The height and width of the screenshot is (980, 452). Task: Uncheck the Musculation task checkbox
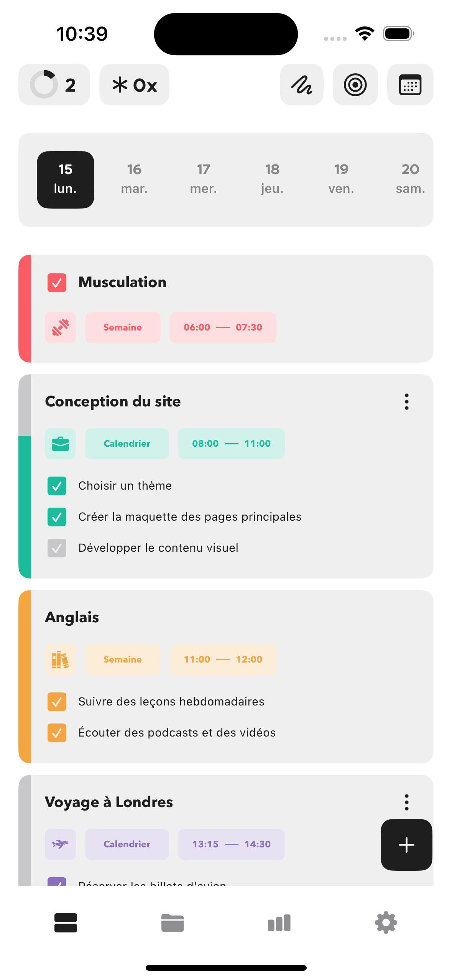click(57, 283)
